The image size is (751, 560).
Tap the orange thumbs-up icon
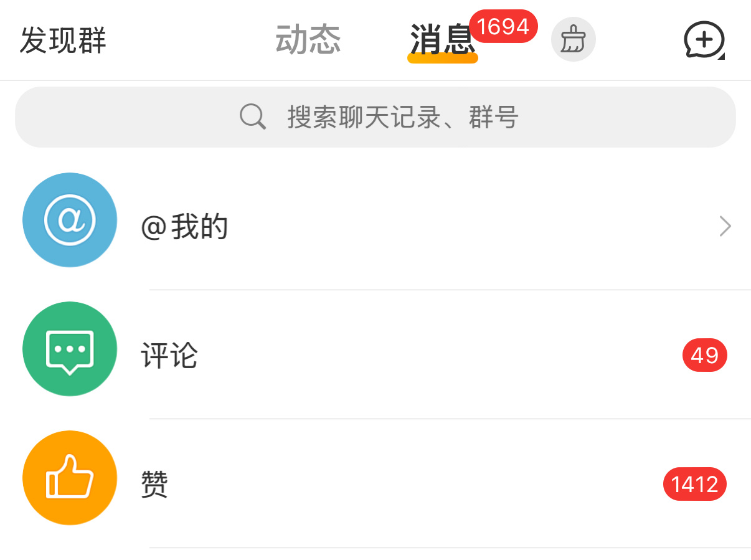pos(70,478)
